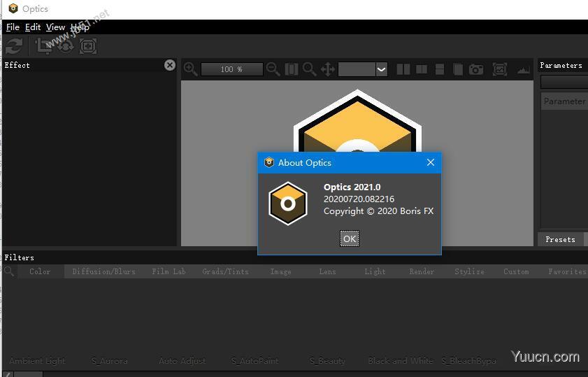This screenshot has height=377, width=588.
Task: Open the View menu
Action: [x=55, y=27]
